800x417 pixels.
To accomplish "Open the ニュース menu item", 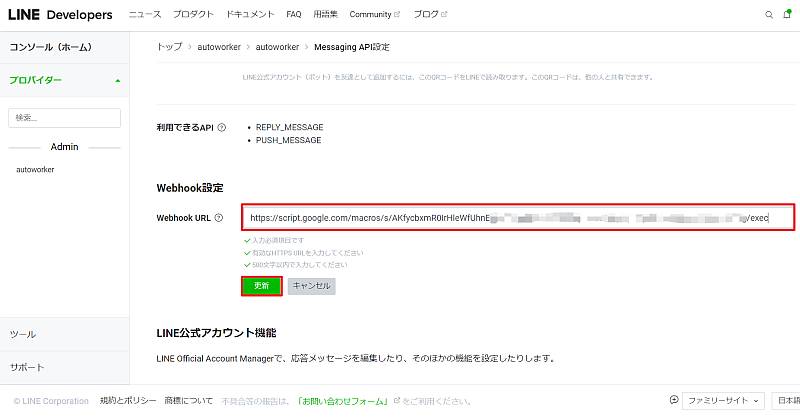I will pyautogui.click(x=145, y=14).
